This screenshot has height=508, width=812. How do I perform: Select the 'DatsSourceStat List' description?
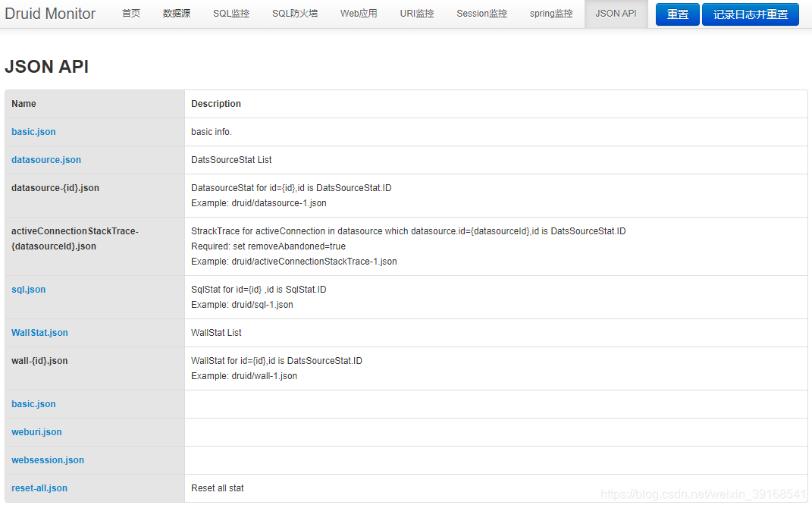tap(231, 159)
